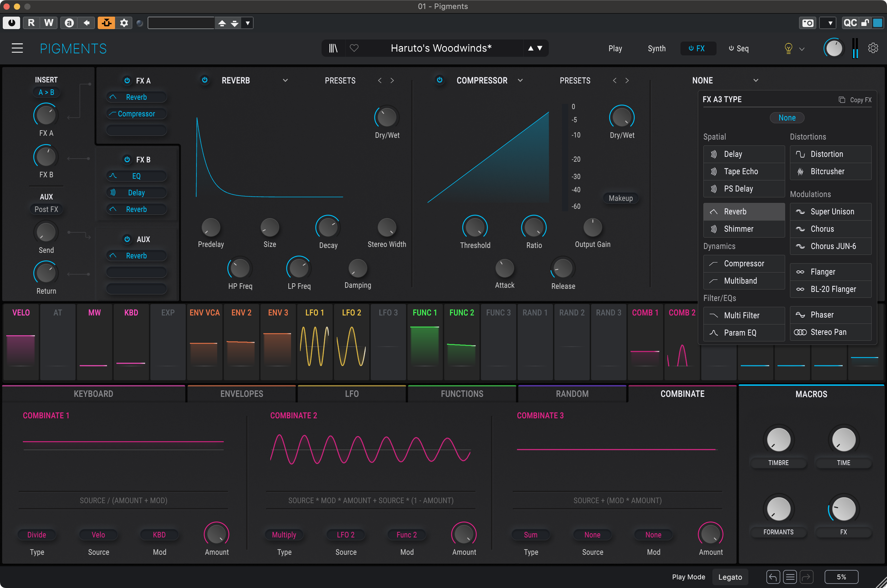The image size is (887, 588).
Task: Click the None effect type button
Action: pos(787,118)
